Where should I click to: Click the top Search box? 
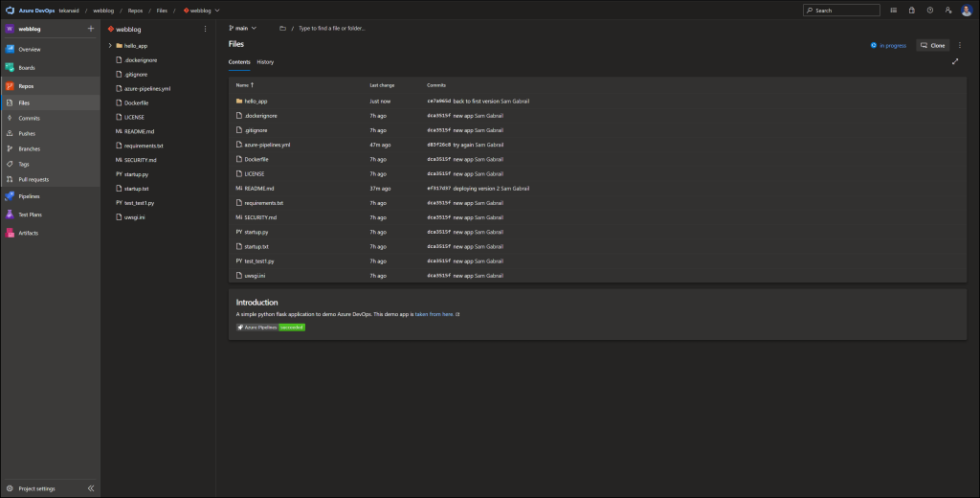(841, 10)
